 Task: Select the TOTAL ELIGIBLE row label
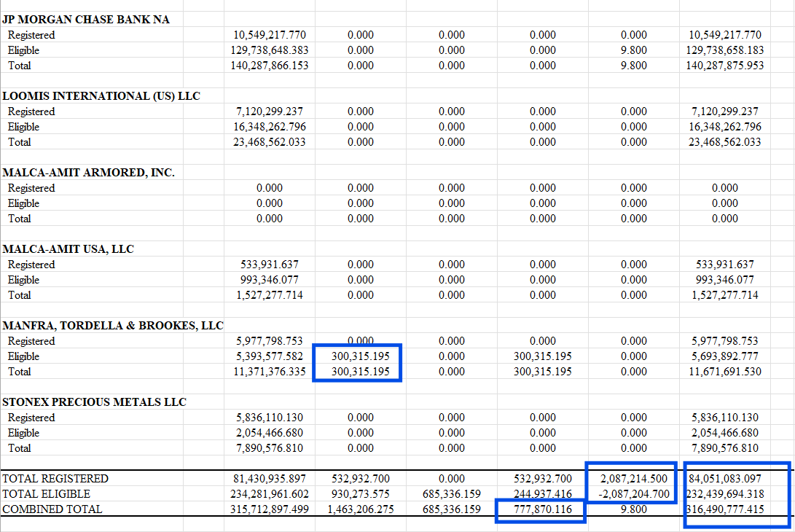pyautogui.click(x=46, y=494)
